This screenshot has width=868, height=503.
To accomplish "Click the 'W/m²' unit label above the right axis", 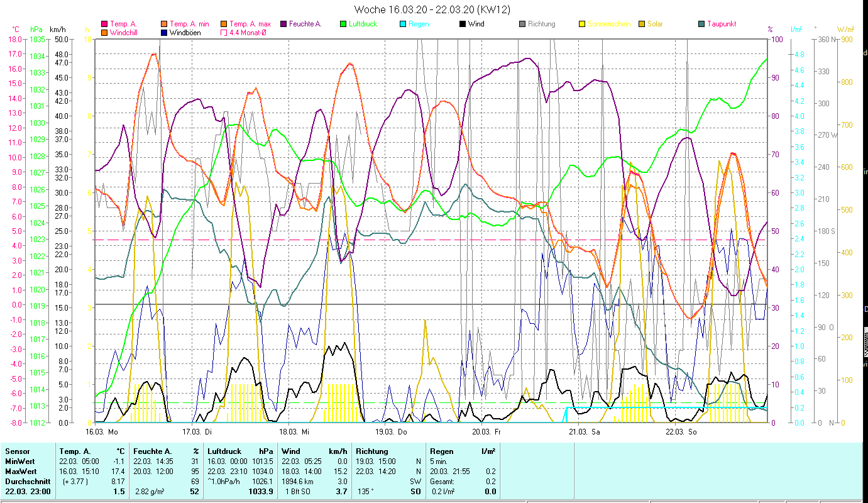I will 845,30.
